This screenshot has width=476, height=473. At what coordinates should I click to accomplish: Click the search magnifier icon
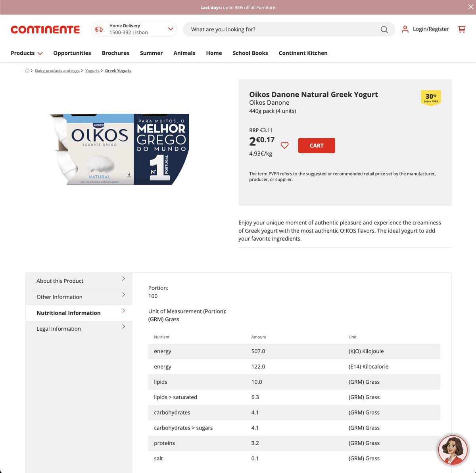pos(384,29)
